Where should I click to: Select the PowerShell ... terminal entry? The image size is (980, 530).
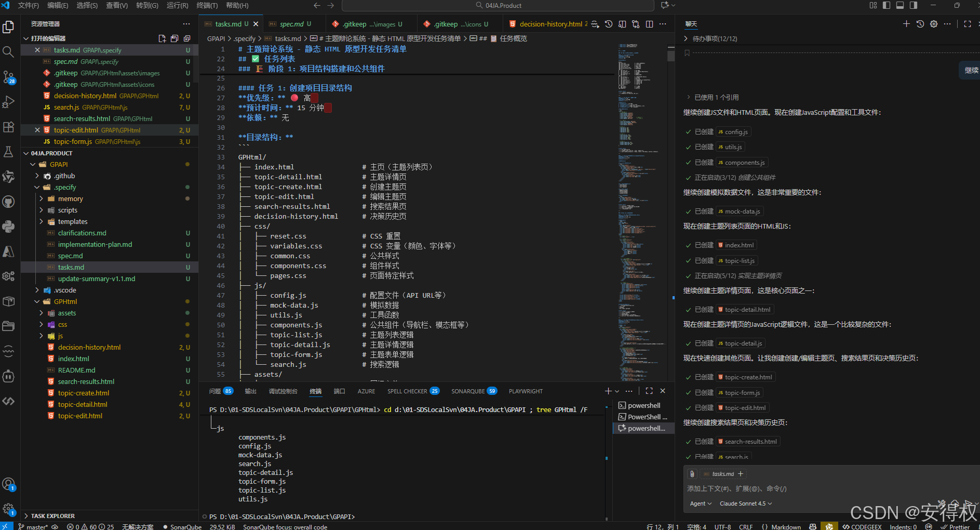643,417
